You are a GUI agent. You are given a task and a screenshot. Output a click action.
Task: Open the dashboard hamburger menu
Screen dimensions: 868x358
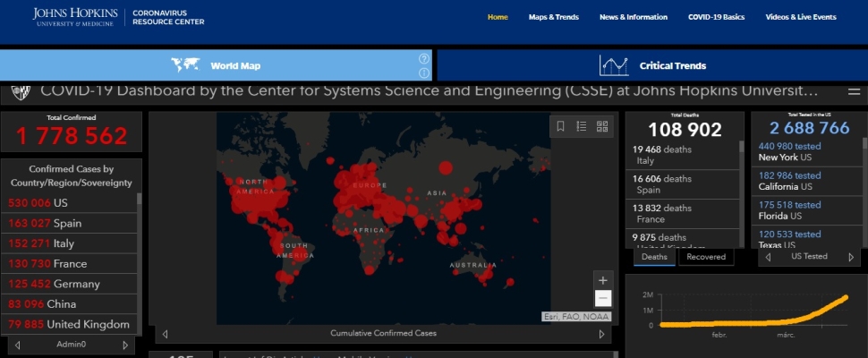click(854, 91)
